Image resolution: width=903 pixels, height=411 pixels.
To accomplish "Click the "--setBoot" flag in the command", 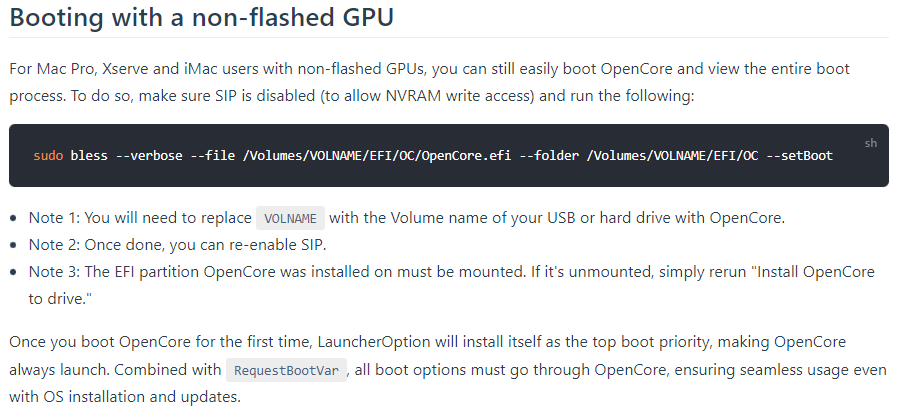I will 799,156.
